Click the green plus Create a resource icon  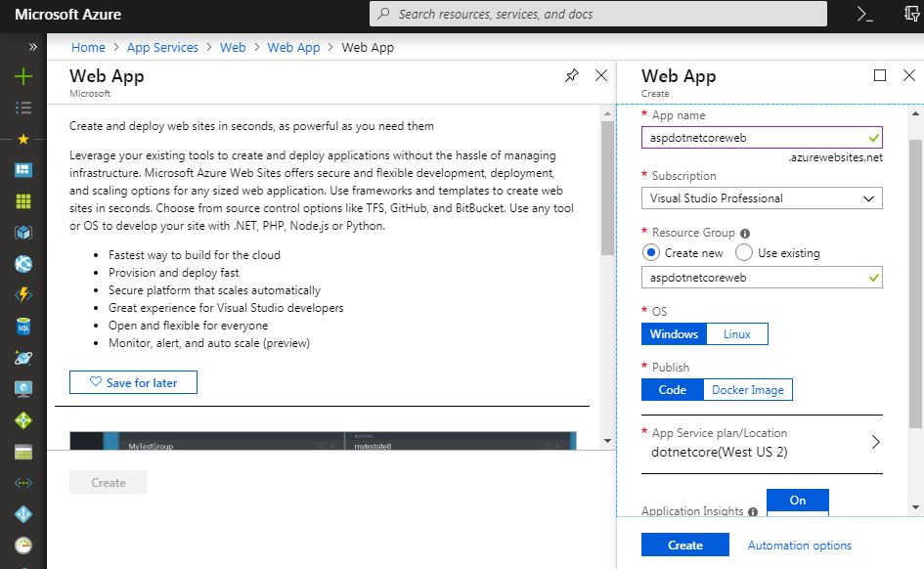tap(23, 76)
